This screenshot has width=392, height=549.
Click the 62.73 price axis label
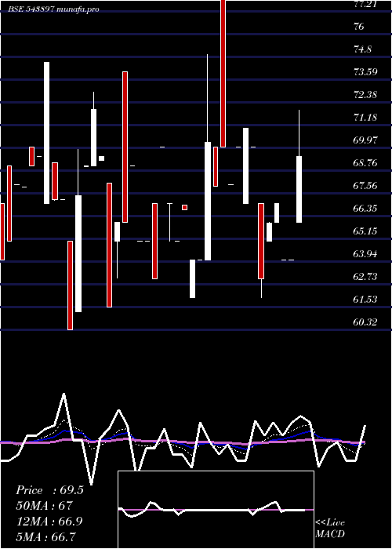[x=365, y=277]
